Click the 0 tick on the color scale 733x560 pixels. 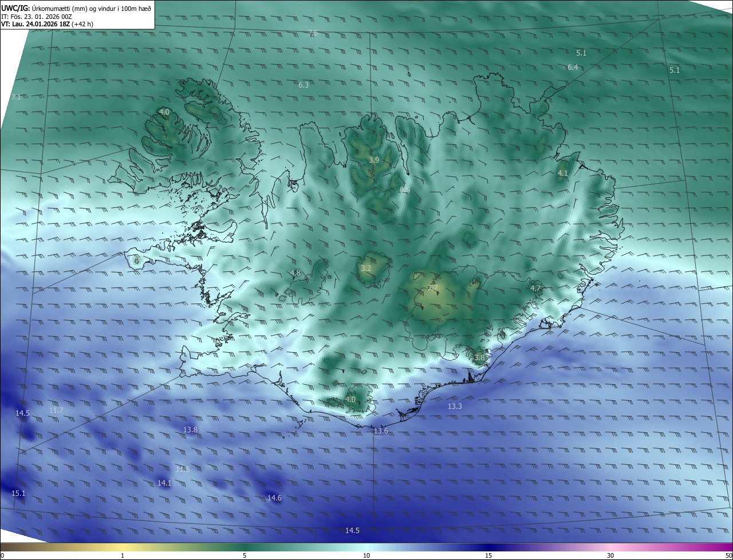click(x=2, y=555)
